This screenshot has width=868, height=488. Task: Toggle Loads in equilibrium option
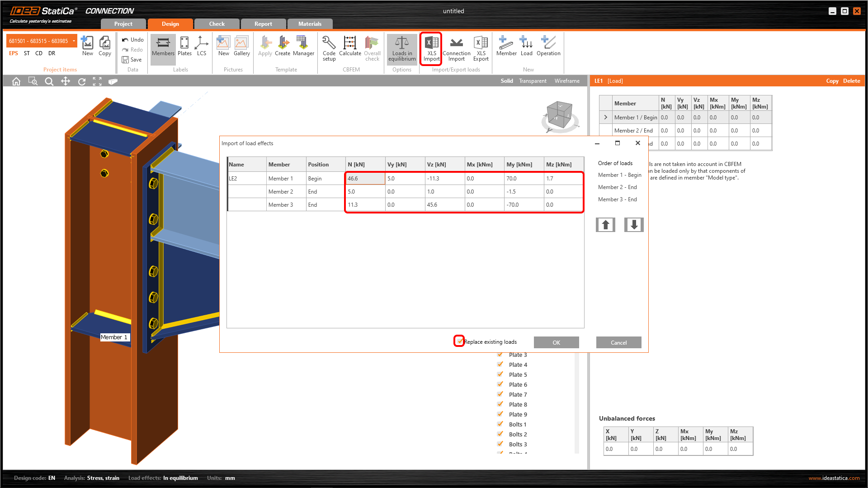pyautogui.click(x=401, y=48)
